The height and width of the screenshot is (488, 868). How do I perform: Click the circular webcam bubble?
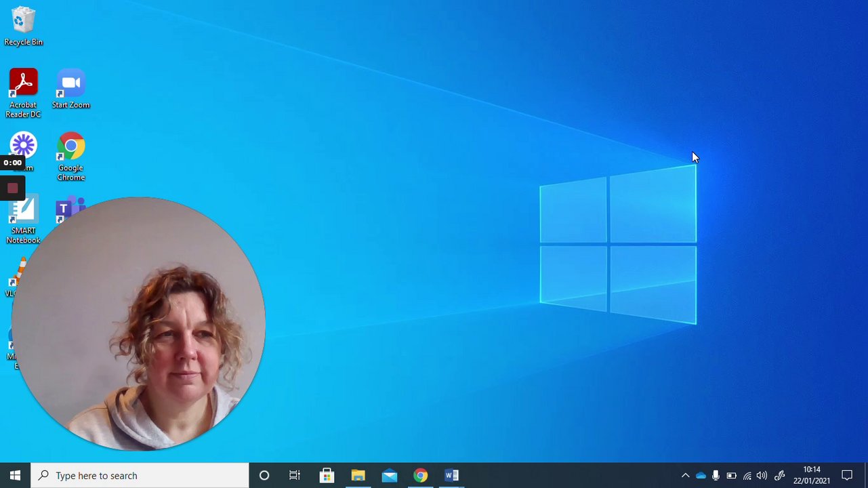(x=138, y=324)
